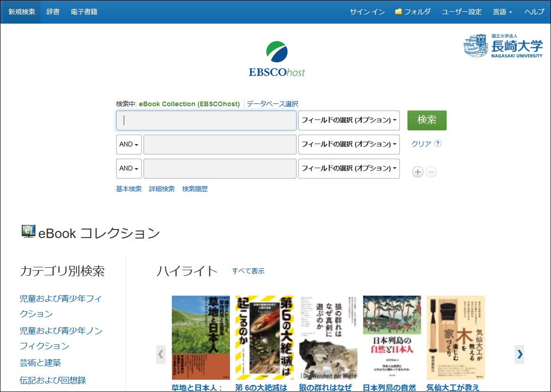Image resolution: width=551 pixels, height=392 pixels.
Task: Open 検索履歴 link
Action: coord(195,189)
